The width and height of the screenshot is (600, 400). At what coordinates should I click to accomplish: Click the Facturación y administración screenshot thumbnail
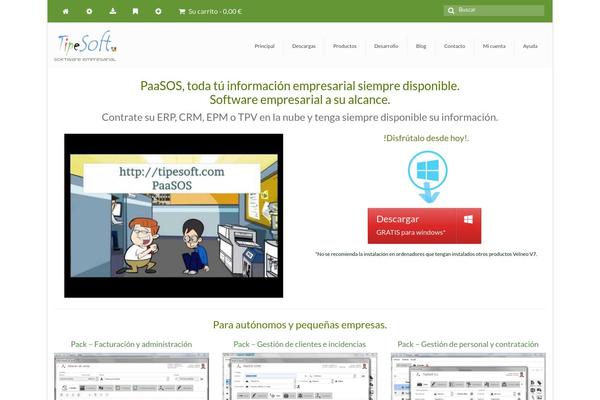(132, 377)
